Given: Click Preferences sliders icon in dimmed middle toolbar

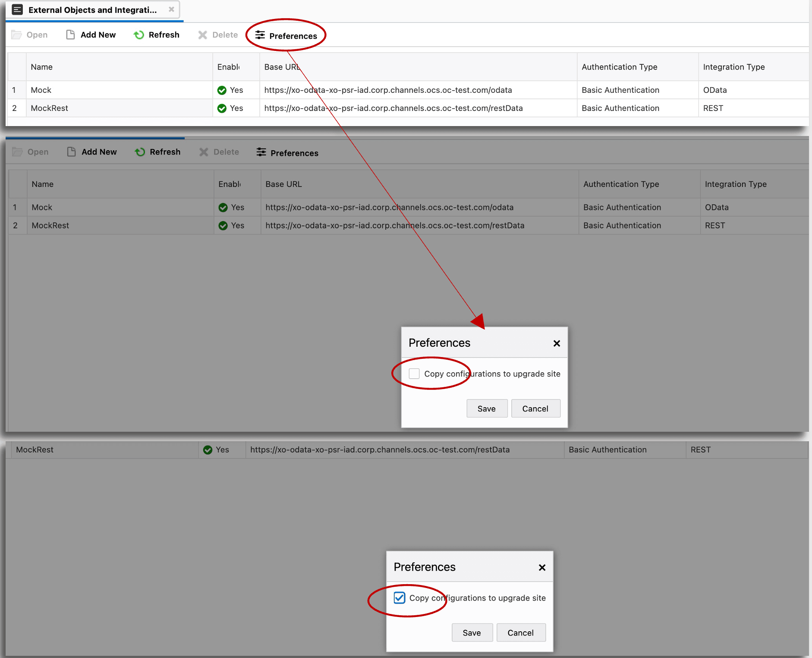Looking at the screenshot, I should click(261, 152).
